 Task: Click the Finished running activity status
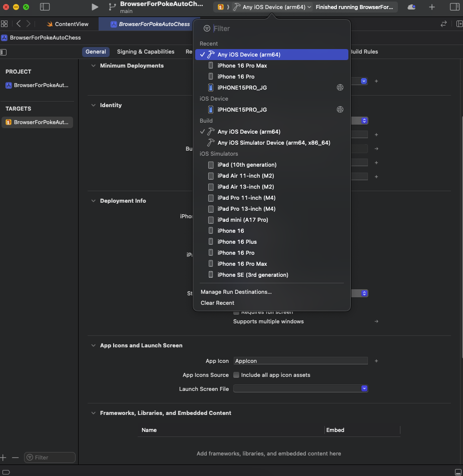[x=354, y=7]
